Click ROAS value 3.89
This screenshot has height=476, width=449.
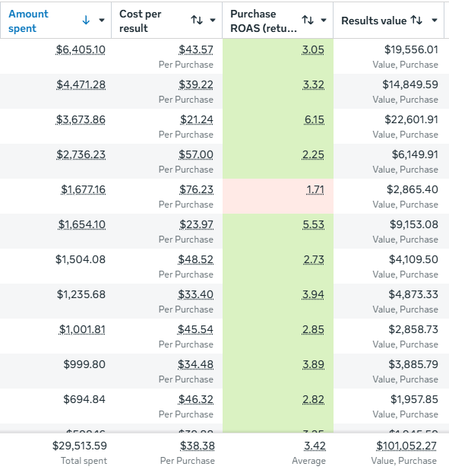pos(314,364)
